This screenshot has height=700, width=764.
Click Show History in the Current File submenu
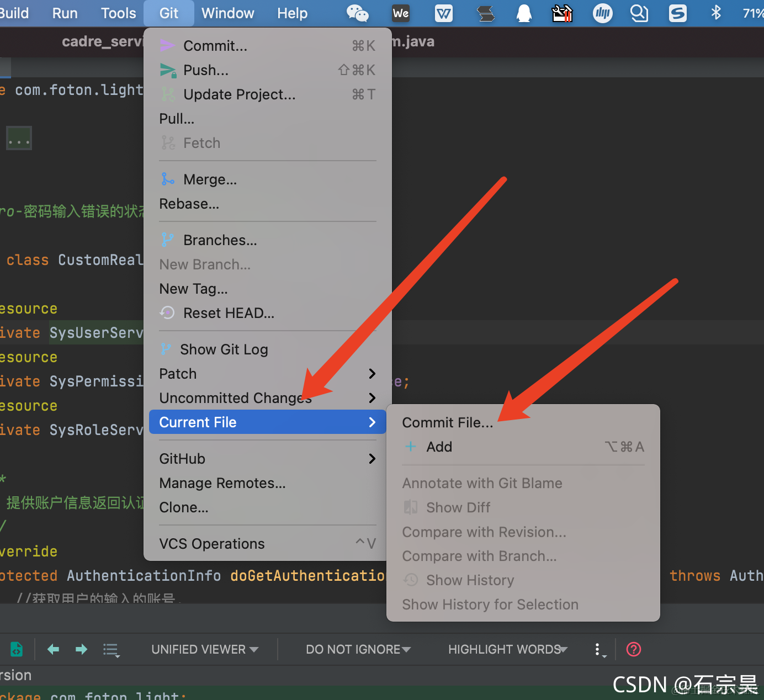(x=523, y=580)
